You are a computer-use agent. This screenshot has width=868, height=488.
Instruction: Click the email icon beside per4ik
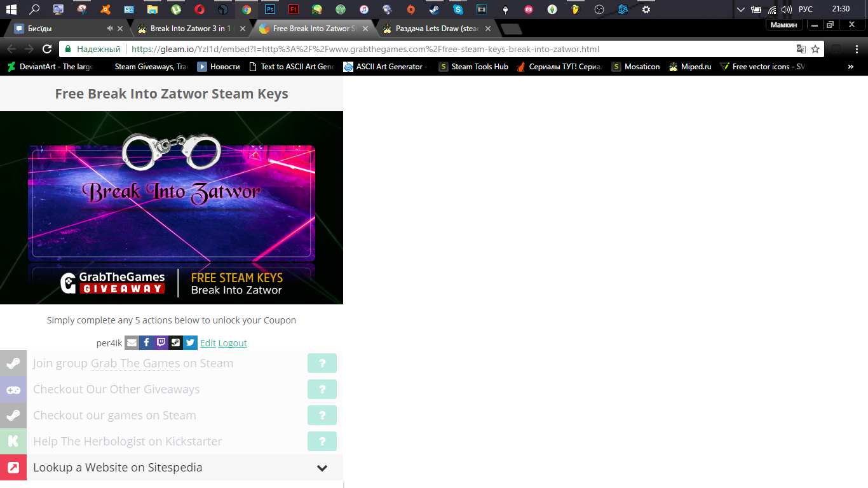[132, 342]
